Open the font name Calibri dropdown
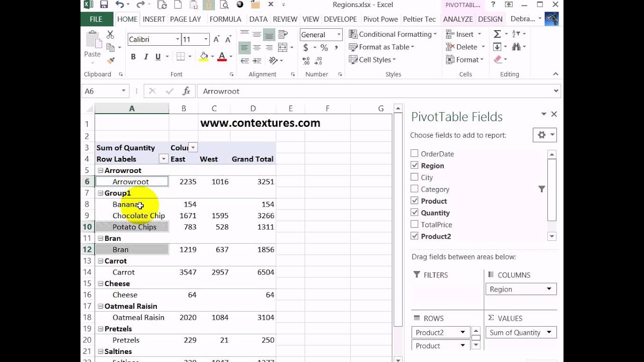The width and height of the screenshot is (644, 362). tap(178, 39)
